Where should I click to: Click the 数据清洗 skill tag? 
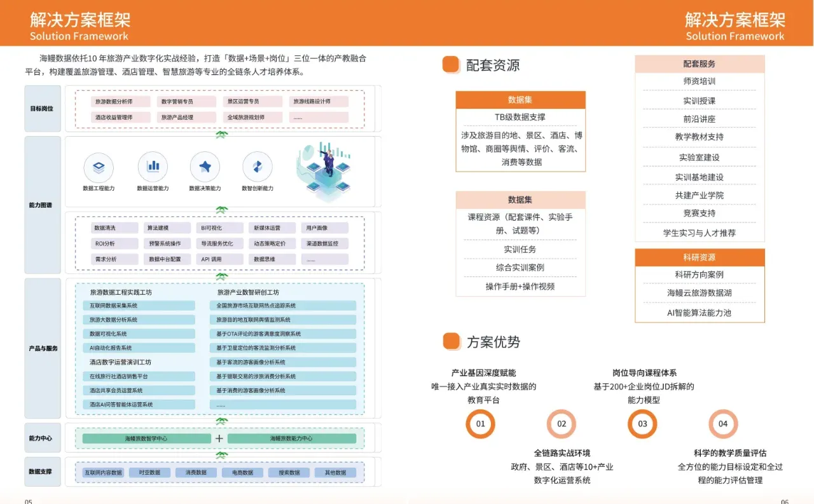(x=114, y=227)
